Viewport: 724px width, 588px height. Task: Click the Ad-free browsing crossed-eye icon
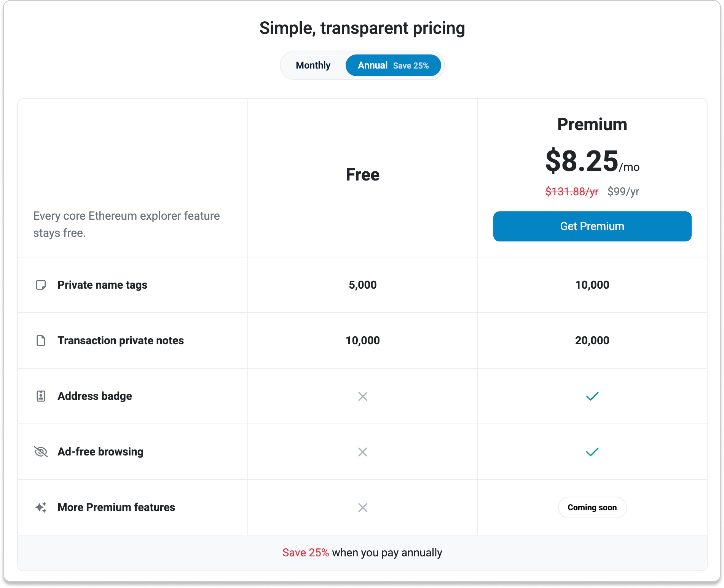click(x=41, y=452)
